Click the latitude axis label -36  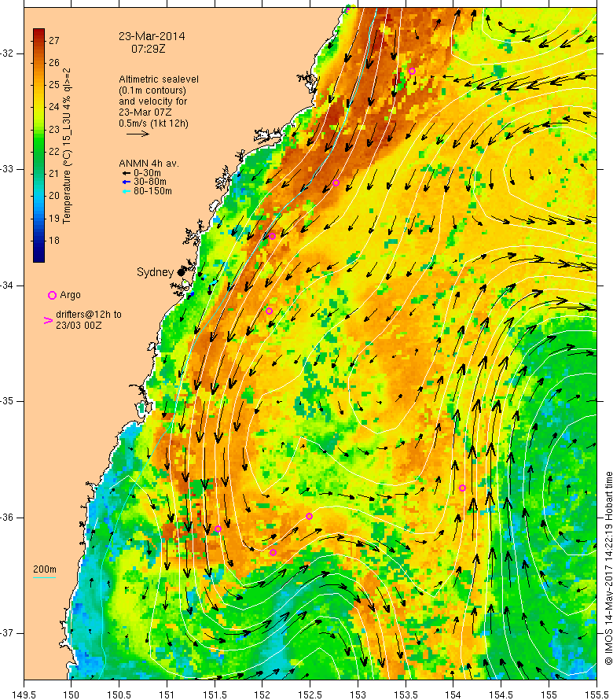coord(8,518)
